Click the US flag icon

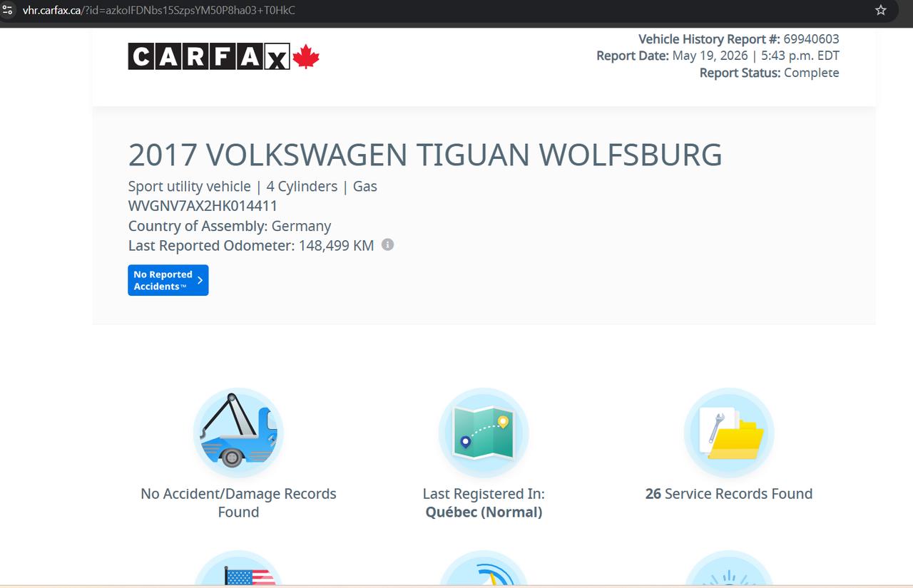[x=238, y=569]
